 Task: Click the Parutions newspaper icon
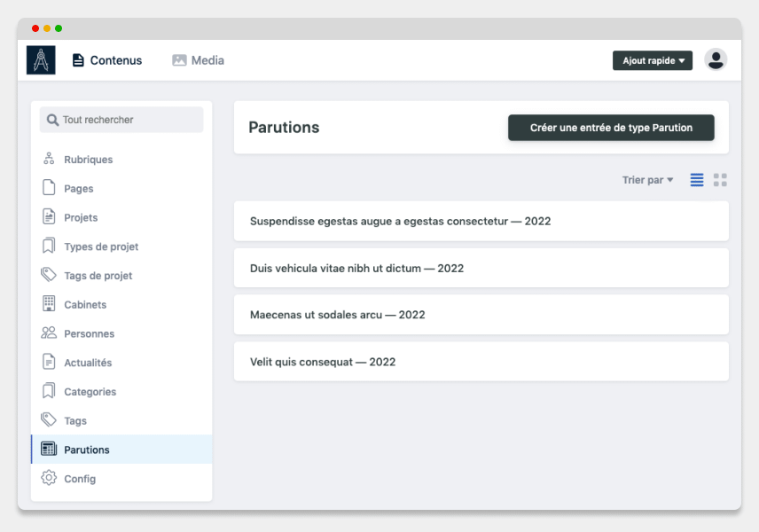point(49,449)
